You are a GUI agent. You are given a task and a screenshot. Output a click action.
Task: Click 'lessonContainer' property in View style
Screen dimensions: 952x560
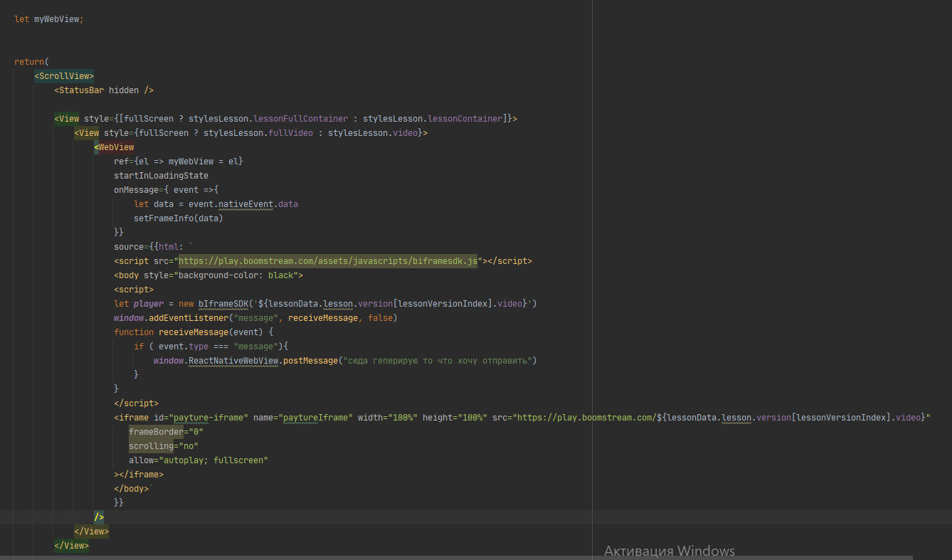point(466,118)
